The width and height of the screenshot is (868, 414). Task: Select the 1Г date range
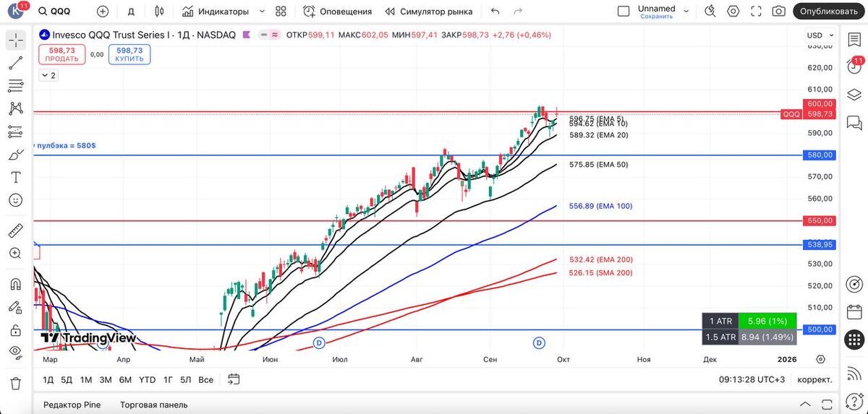click(x=168, y=379)
